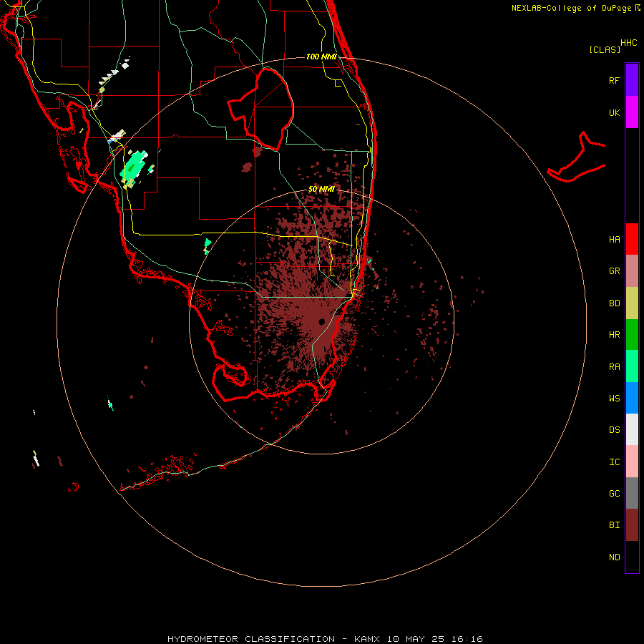
Task: Click the "16:16" timestamp
Action: (466, 639)
